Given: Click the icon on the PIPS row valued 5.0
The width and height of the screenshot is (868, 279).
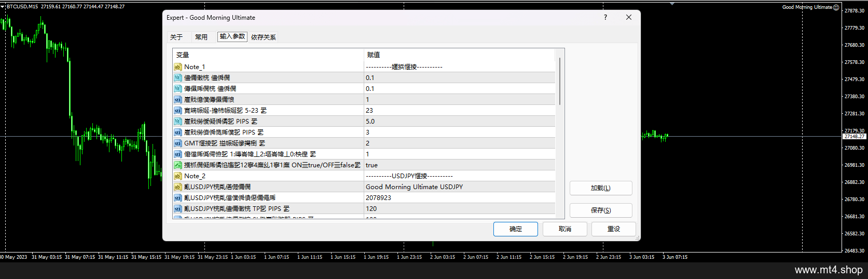Looking at the screenshot, I should (x=177, y=121).
